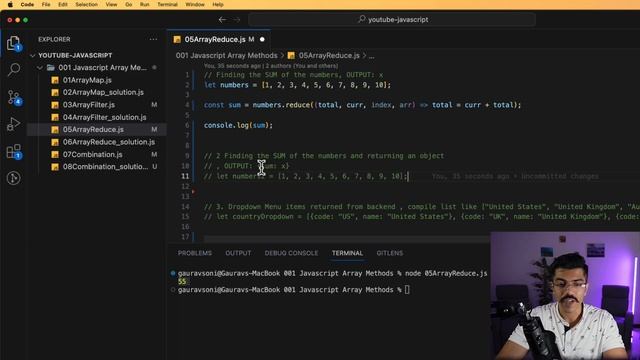
Task: Click the terminal prompt input line
Action: (294, 290)
